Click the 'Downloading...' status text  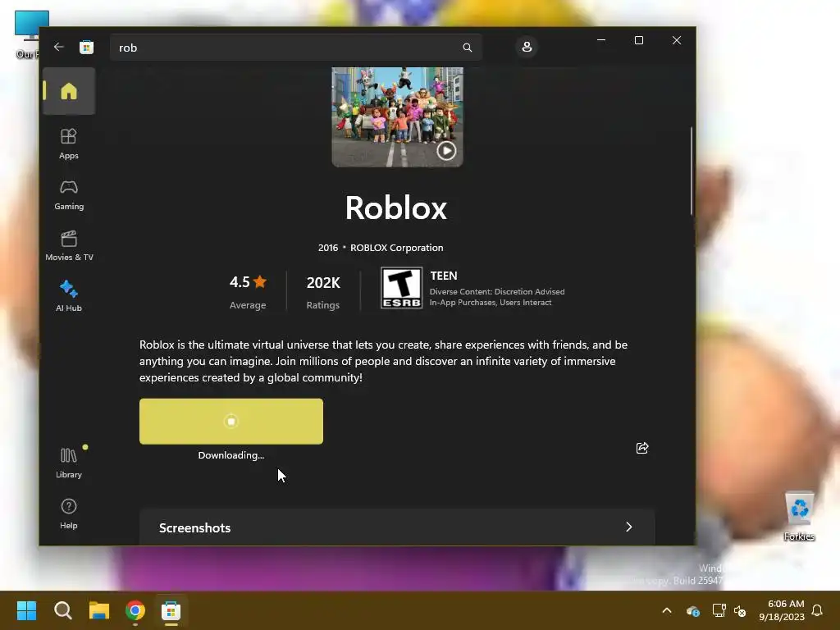pos(231,455)
